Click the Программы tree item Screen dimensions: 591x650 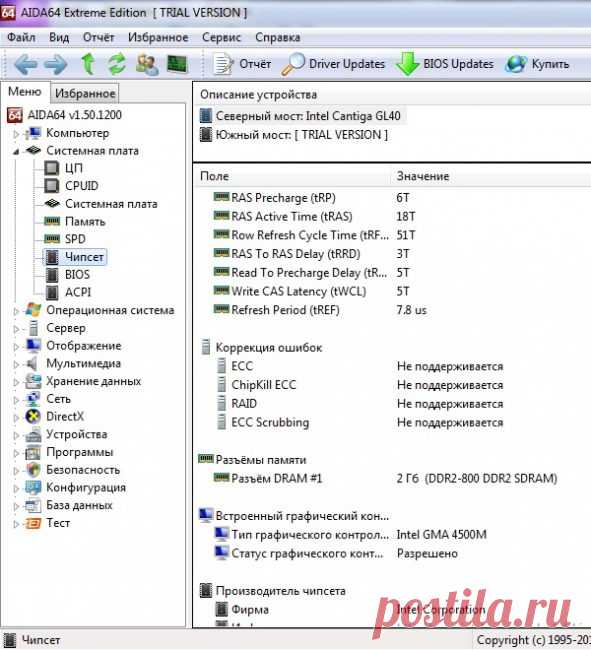pos(80,452)
